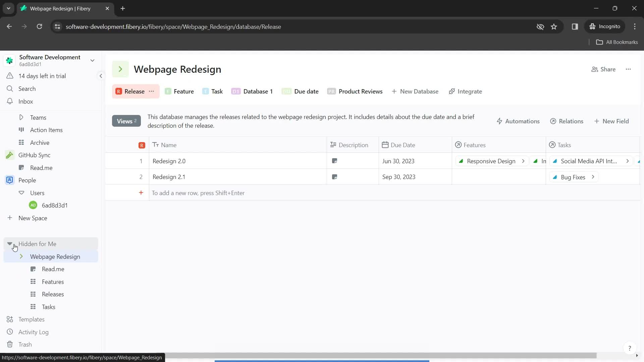644x362 pixels.
Task: Open Read.me under Webpage Redesign
Action: [x=53, y=269]
